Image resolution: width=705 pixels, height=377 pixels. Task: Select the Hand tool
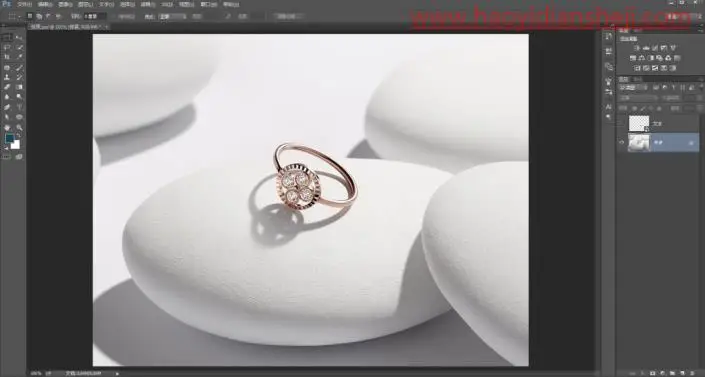7,127
